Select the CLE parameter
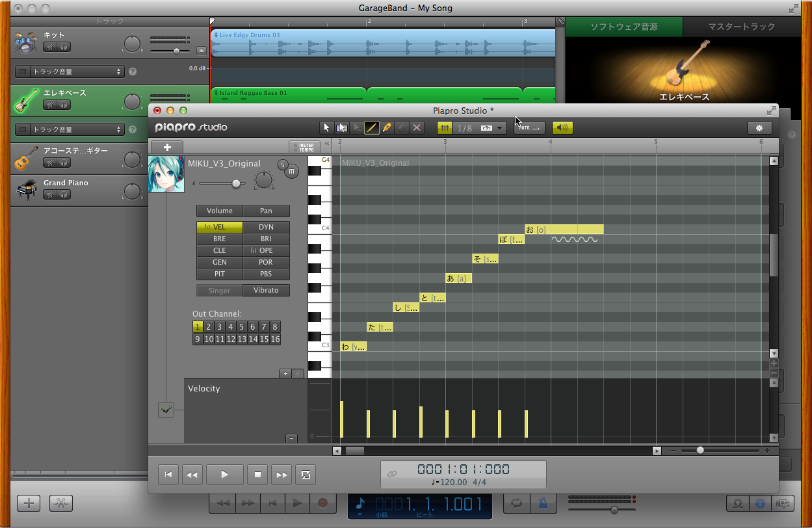 point(220,250)
